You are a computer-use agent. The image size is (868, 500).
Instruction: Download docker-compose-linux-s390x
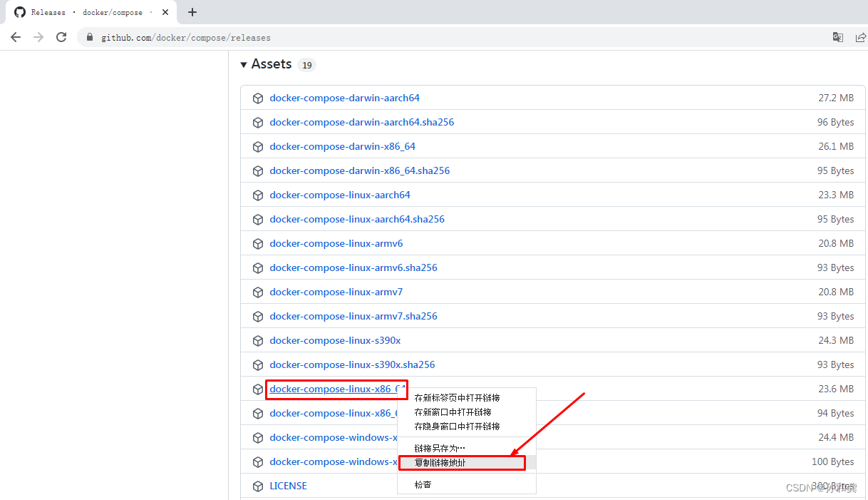point(335,340)
